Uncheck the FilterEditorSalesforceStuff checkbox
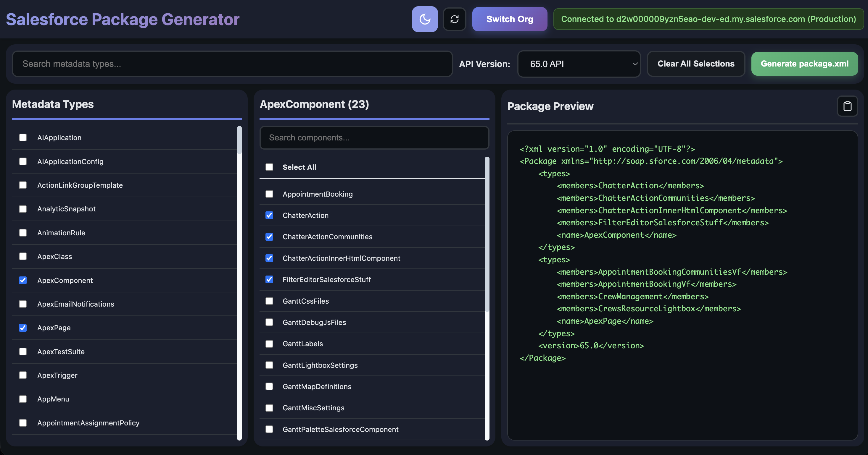 [269, 280]
